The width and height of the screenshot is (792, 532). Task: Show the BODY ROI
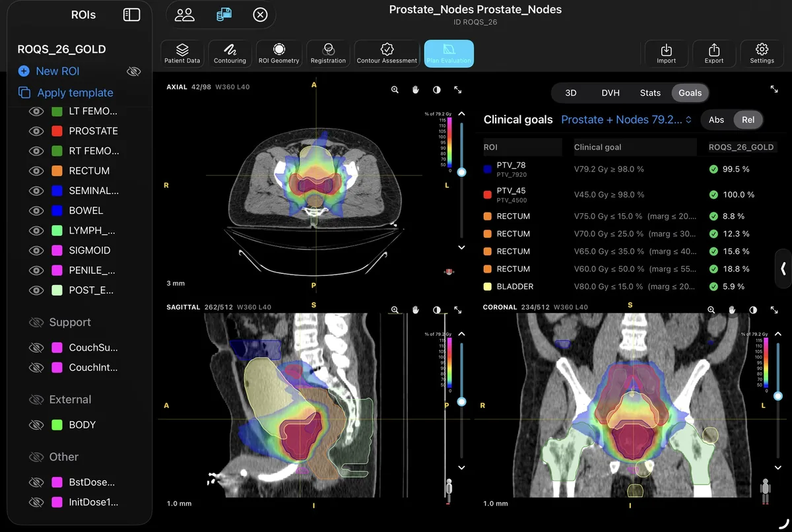pyautogui.click(x=36, y=425)
